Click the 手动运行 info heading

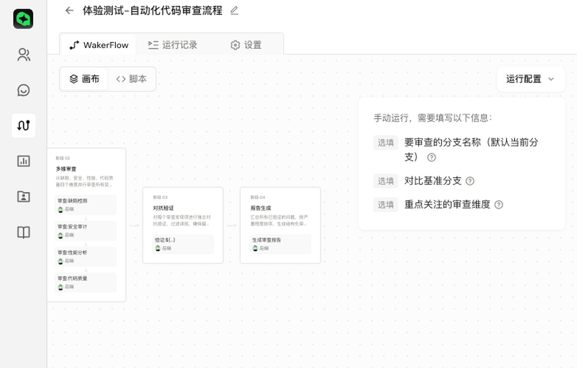432,118
